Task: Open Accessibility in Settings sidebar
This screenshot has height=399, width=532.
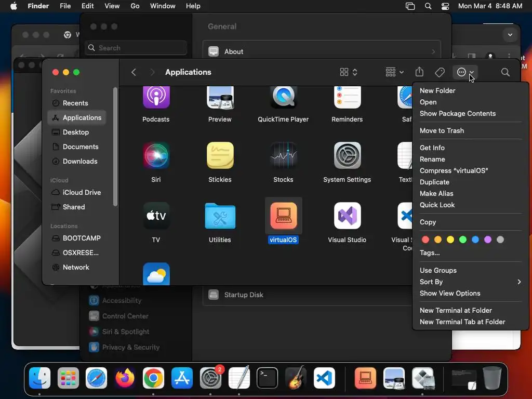Action: coord(115,301)
